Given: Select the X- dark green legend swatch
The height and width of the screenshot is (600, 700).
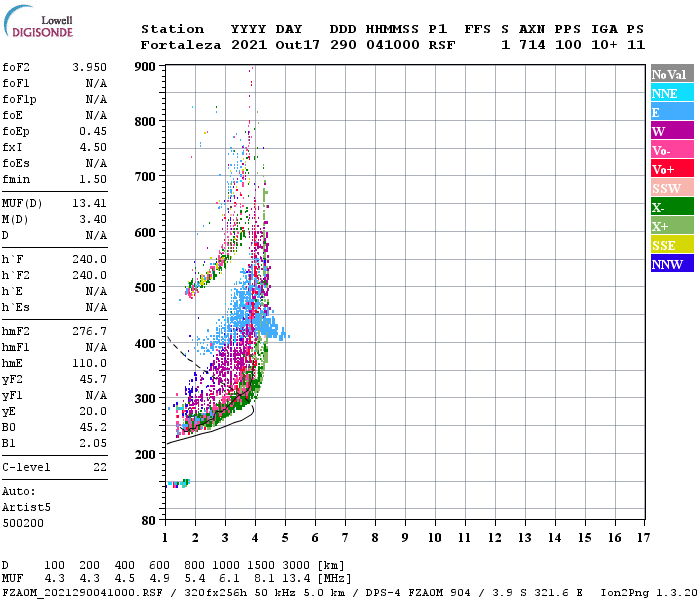Looking at the screenshot, I should point(672,207).
